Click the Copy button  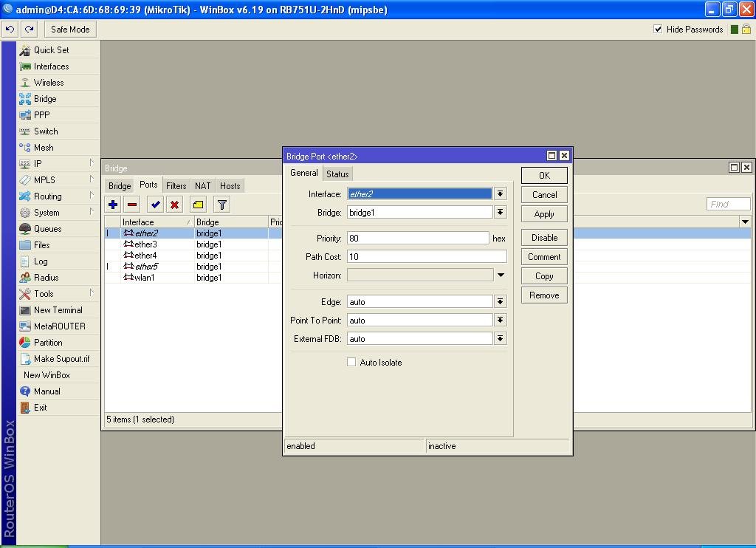pos(544,276)
